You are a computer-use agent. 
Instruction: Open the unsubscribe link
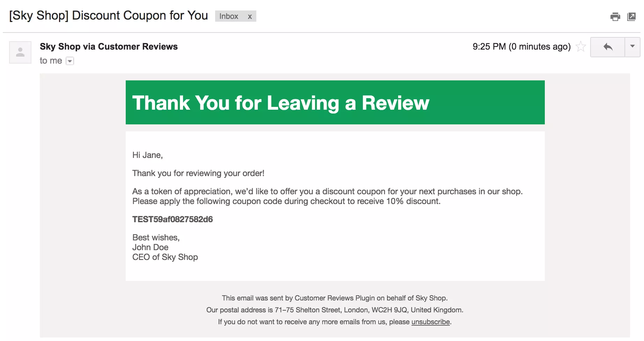pyautogui.click(x=430, y=322)
